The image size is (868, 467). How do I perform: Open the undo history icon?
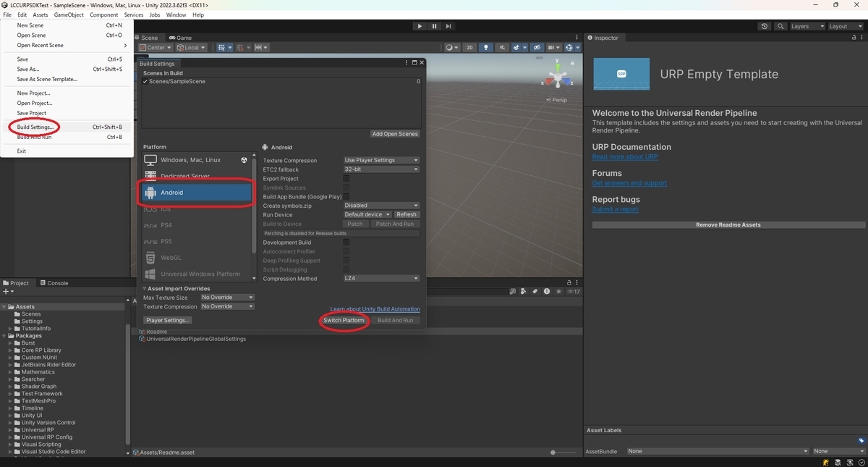765,26
